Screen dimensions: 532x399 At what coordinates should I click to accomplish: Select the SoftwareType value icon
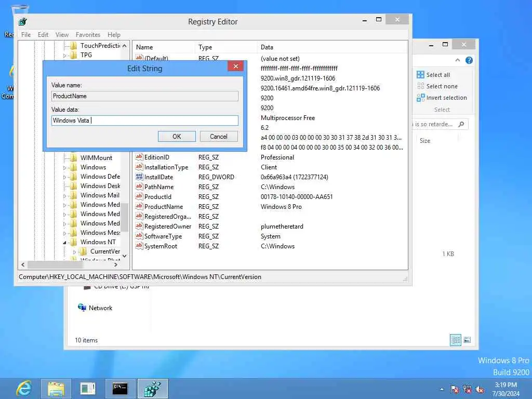(x=139, y=236)
